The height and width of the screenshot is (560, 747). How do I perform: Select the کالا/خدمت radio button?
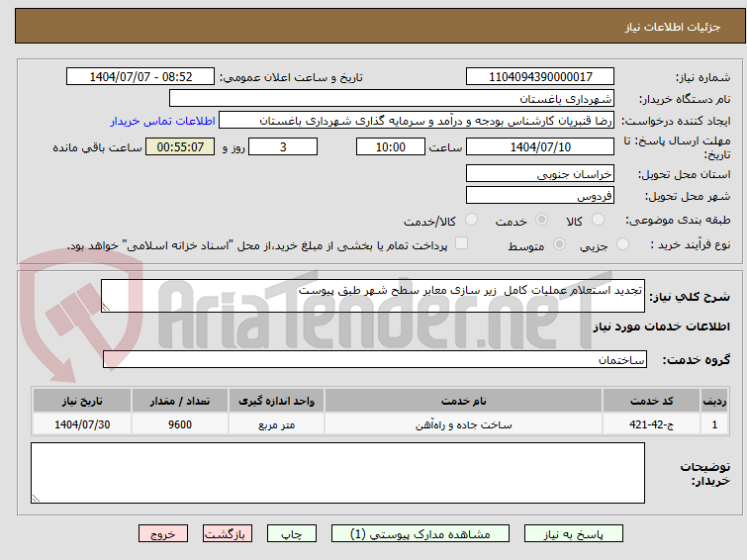coord(471,220)
